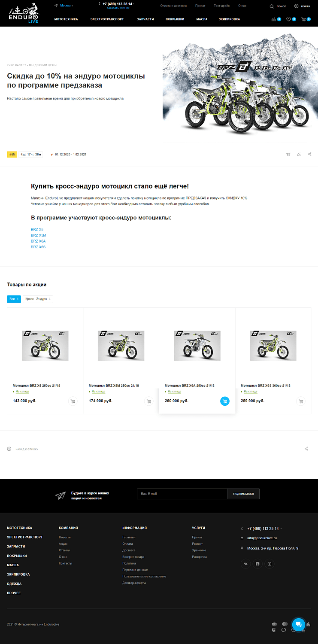Open the Facebook icon in footer
Image resolution: width=318 pixels, height=644 pixels.
click(x=257, y=564)
